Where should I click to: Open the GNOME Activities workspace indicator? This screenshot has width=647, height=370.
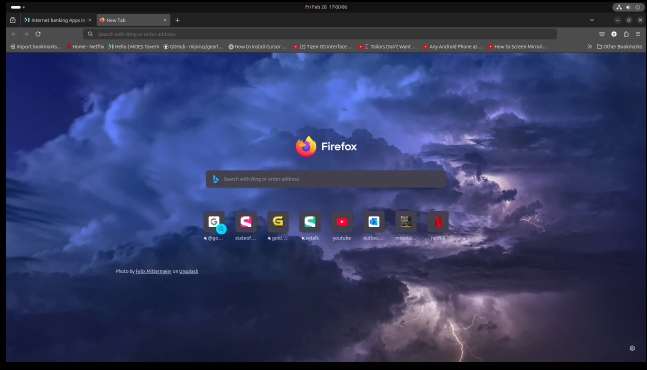(17, 7)
